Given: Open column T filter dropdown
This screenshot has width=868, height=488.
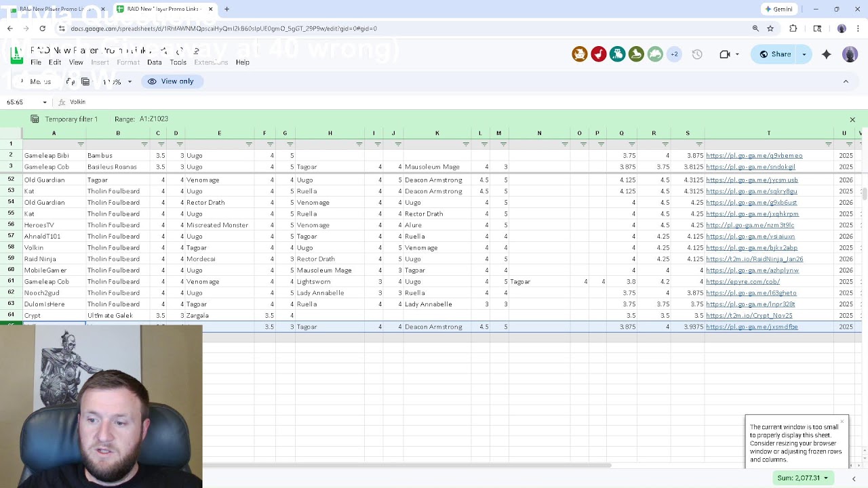Looking at the screenshot, I should (829, 144).
